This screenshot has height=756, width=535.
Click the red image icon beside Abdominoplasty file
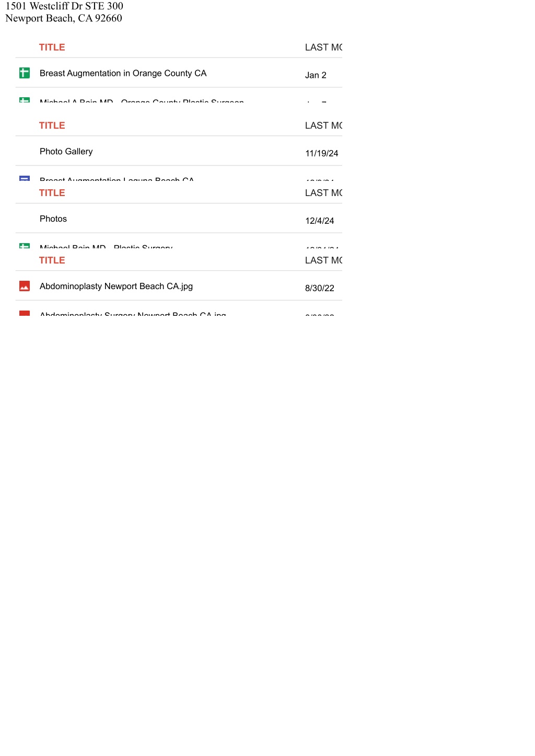click(x=24, y=286)
